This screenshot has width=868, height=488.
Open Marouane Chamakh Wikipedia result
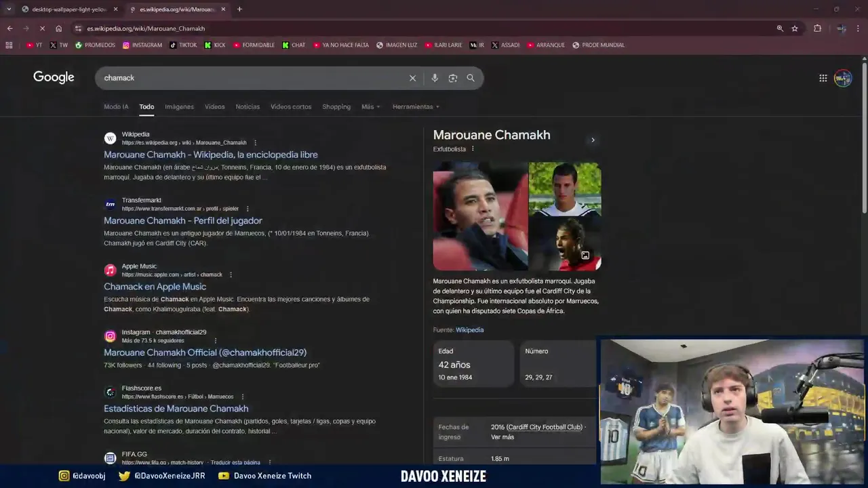coord(211,155)
